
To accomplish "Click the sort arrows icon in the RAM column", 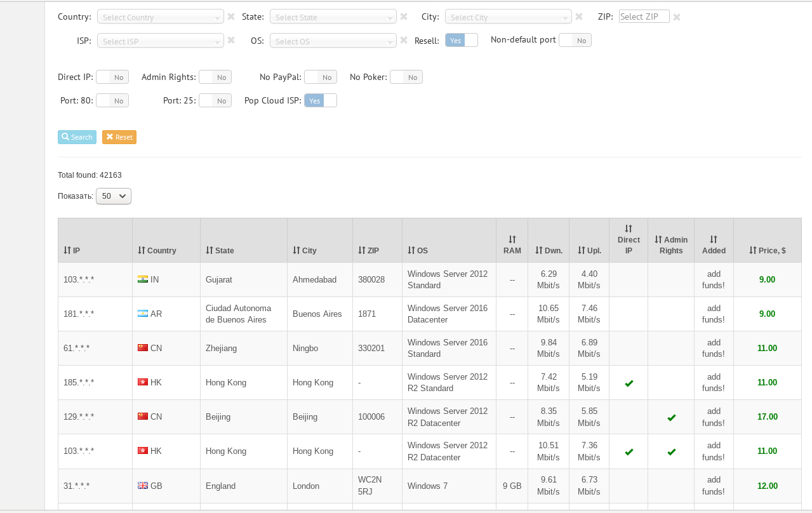I will tap(512, 239).
